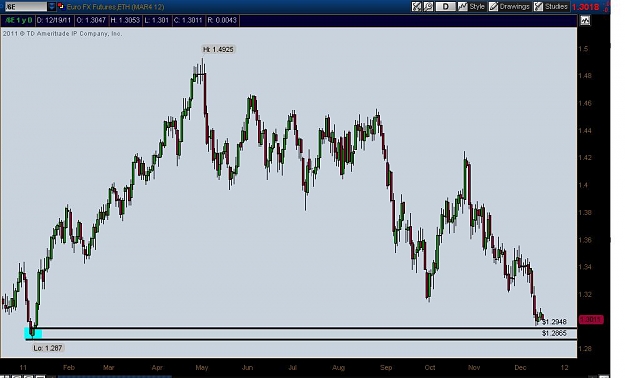The image size is (625, 378).
Task: Click the D daily timeframe button
Action: (445, 6)
